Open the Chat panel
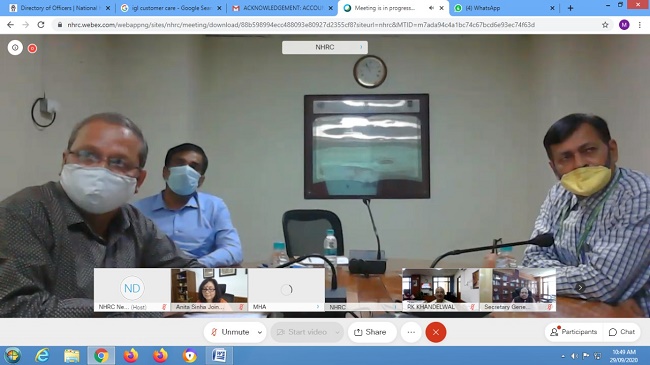The width and height of the screenshot is (650, 365). 622,332
